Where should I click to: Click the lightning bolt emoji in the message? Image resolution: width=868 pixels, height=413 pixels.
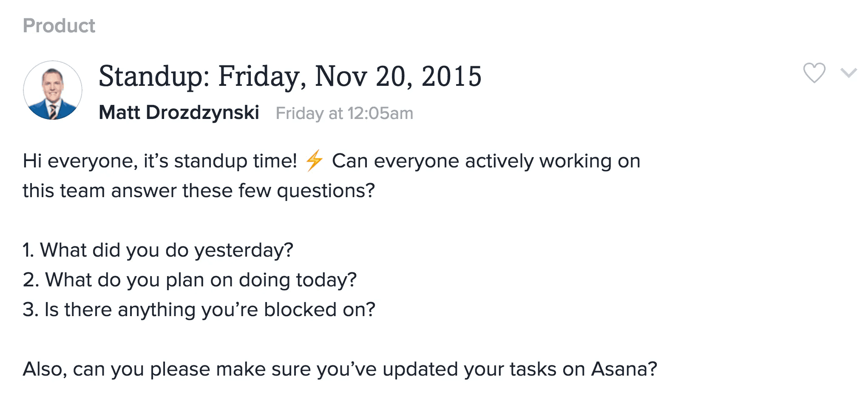[314, 161]
